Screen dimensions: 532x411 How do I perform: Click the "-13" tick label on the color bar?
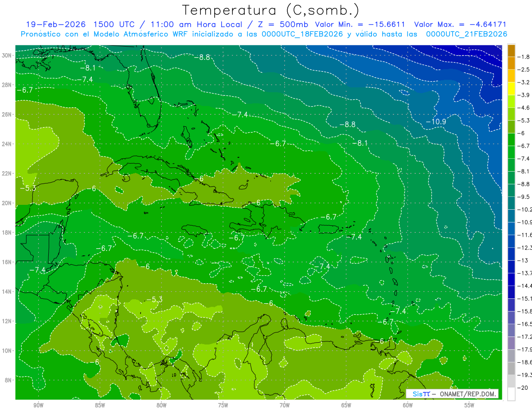[523, 260]
